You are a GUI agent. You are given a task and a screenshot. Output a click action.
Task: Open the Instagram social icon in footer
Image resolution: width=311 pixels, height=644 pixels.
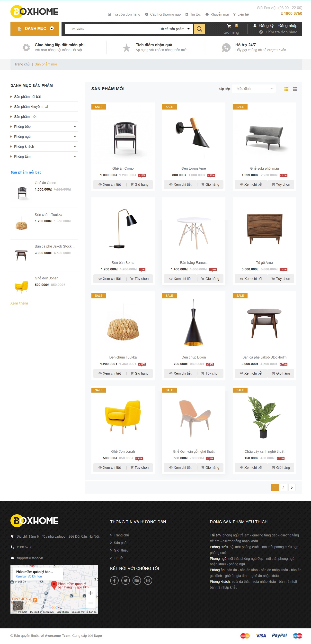[x=148, y=580]
